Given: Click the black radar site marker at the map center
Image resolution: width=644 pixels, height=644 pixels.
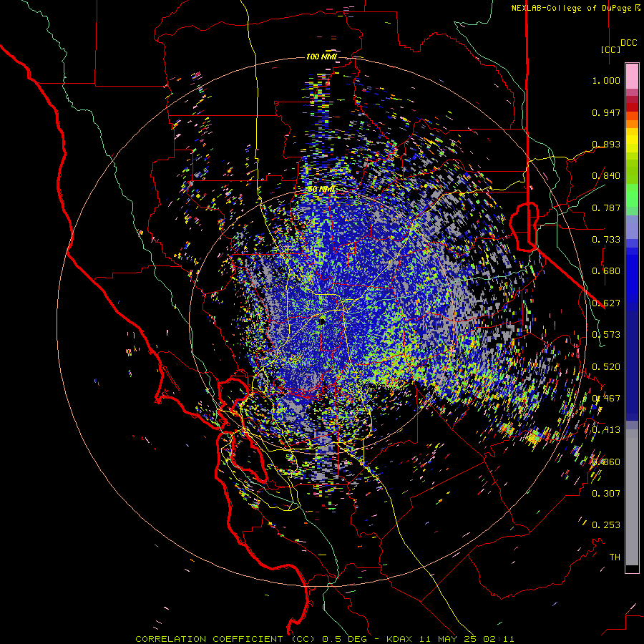Looking at the screenshot, I should [323, 321].
